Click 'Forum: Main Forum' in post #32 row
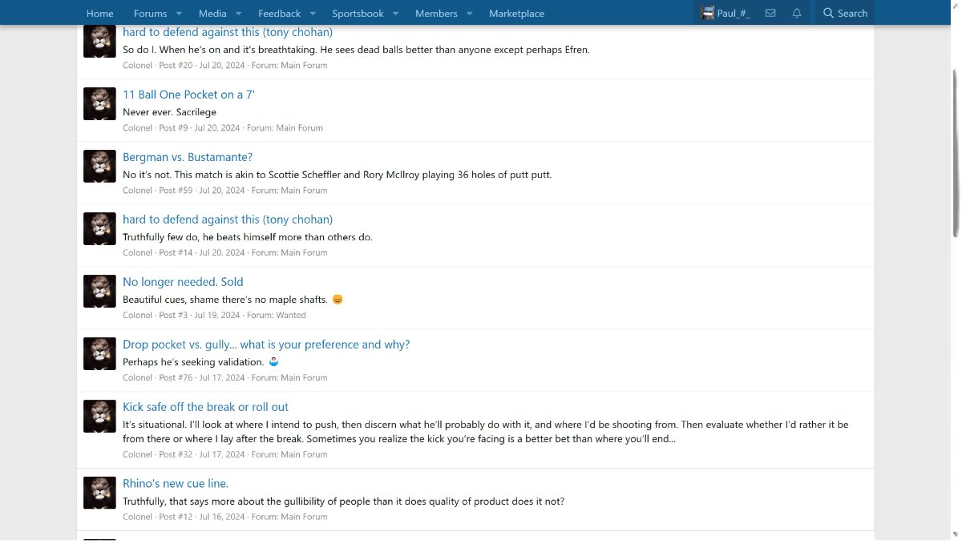Image resolution: width=962 pixels, height=560 pixels. (289, 455)
